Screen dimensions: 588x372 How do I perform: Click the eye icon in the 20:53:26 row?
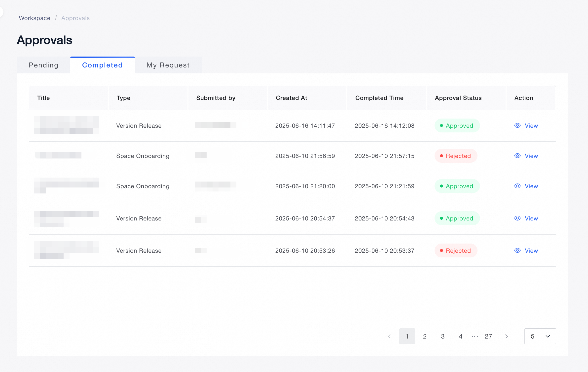pyautogui.click(x=517, y=250)
